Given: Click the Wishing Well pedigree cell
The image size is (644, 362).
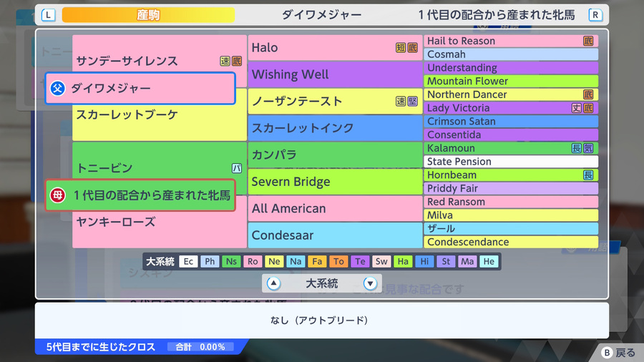Looking at the screenshot, I should [335, 74].
